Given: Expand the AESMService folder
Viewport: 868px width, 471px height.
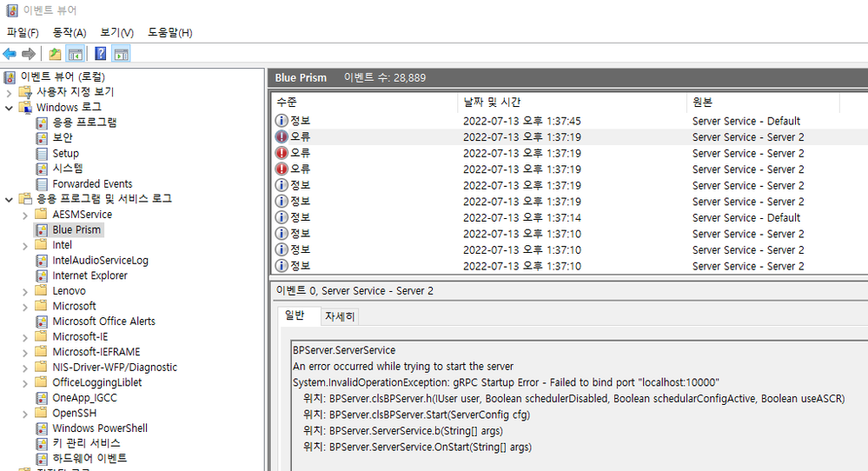Looking at the screenshot, I should coord(25,215).
